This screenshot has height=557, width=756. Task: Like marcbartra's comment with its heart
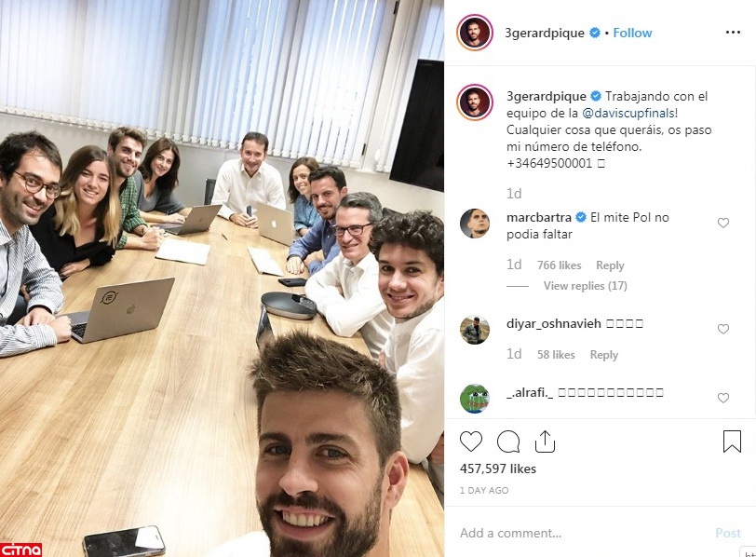(x=722, y=223)
